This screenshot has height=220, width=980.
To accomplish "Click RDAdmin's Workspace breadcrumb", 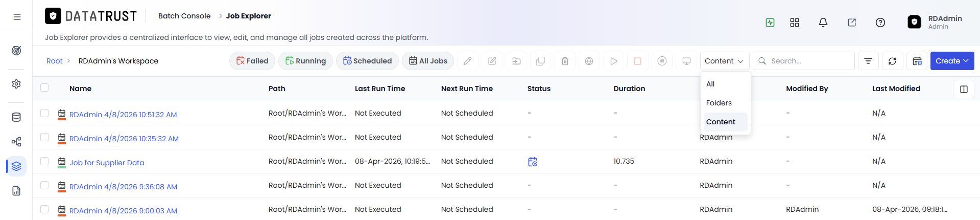I will 118,61.
